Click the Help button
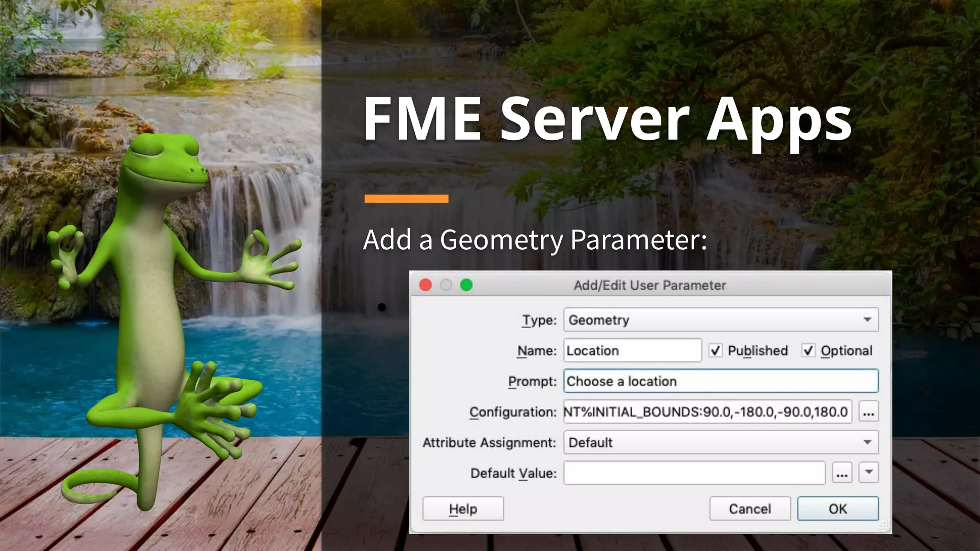This screenshot has height=551, width=980. (x=463, y=509)
